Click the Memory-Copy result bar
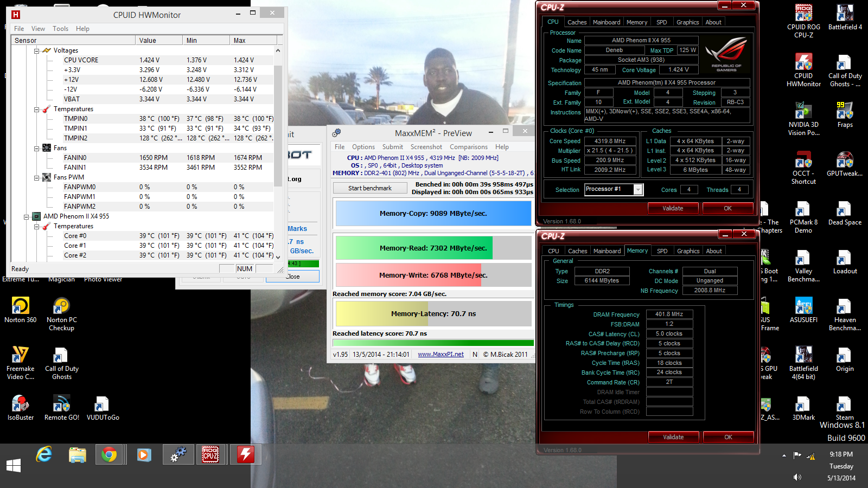Image resolution: width=868 pixels, height=488 pixels. point(433,214)
